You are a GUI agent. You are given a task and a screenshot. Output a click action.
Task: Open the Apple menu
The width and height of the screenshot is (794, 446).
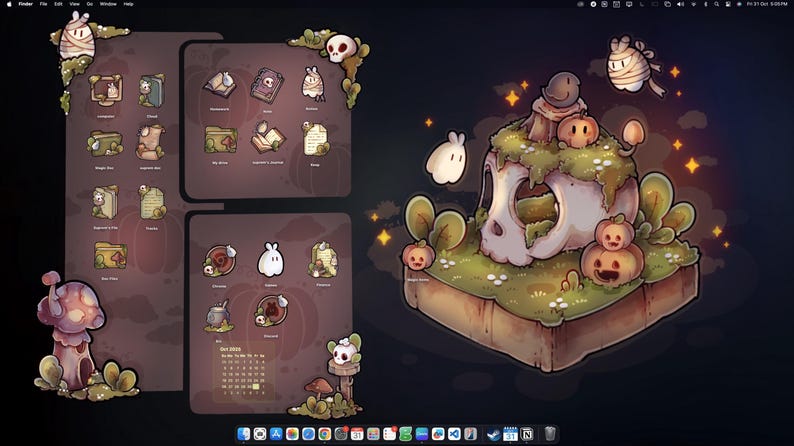tap(9, 4)
